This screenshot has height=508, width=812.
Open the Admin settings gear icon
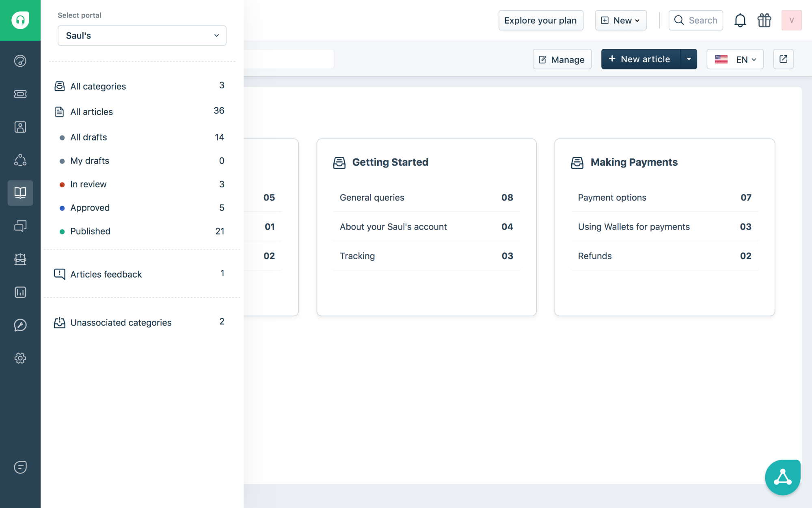[20, 358]
